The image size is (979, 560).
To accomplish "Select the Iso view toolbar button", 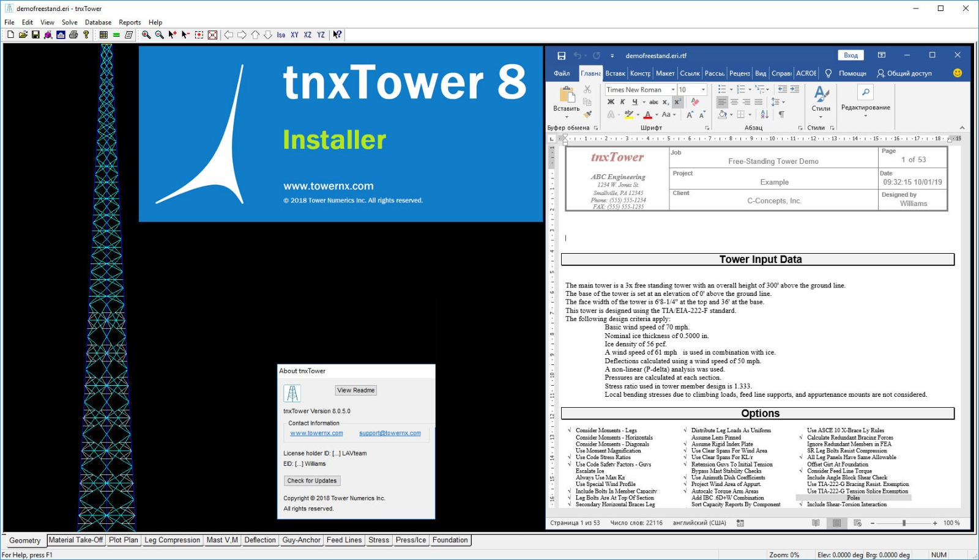I will pos(281,35).
